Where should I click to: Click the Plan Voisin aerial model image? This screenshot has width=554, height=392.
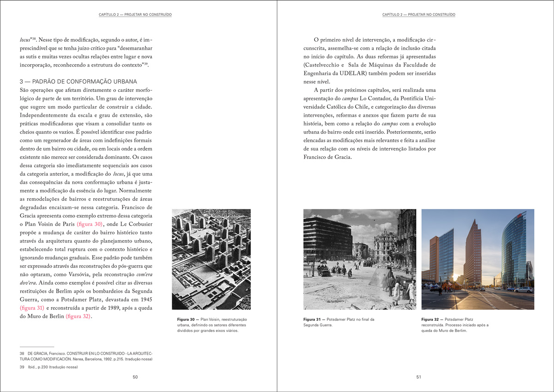coord(211,259)
